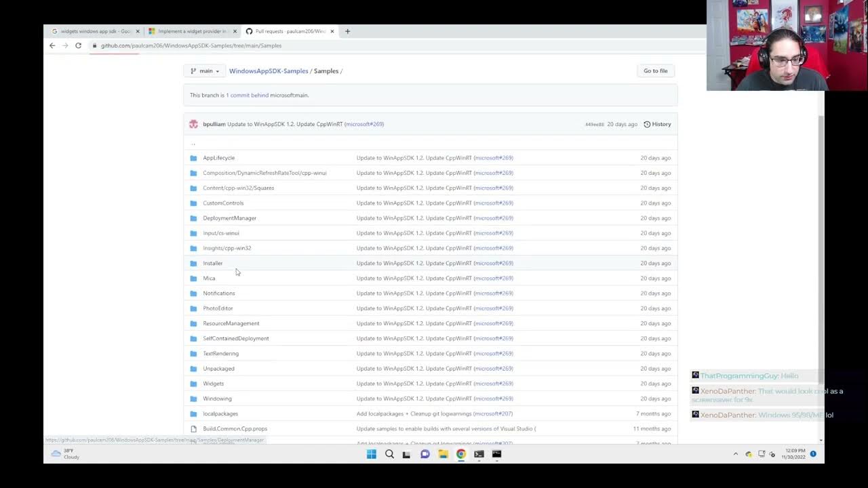This screenshot has width=868, height=488.
Task: Show hidden system tray icons chevron
Action: pos(736,454)
